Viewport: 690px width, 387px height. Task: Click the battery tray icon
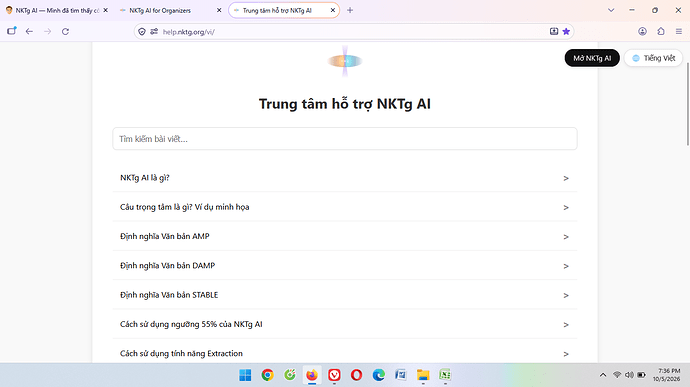pos(642,375)
